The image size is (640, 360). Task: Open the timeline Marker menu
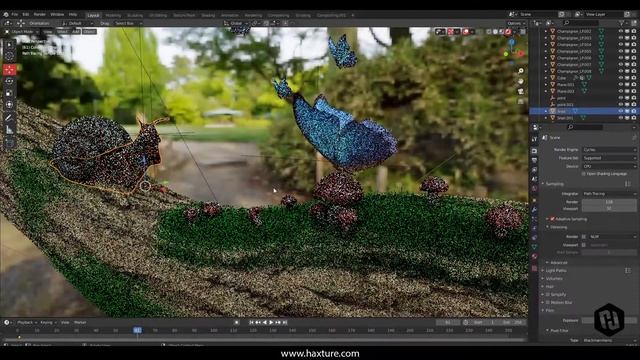coord(80,322)
